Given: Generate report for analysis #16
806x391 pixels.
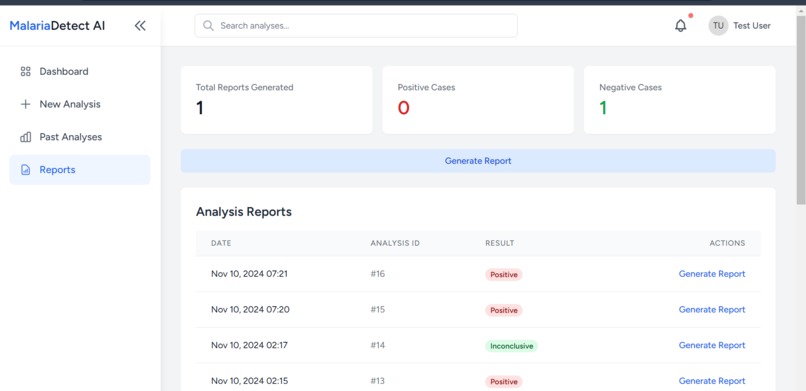Looking at the screenshot, I should (712, 274).
